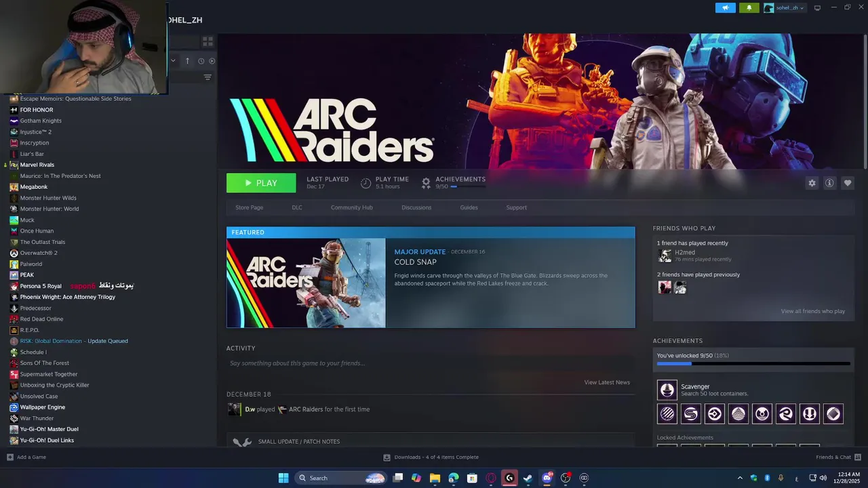Click the activity status input field
868x488 pixels.
[430, 363]
